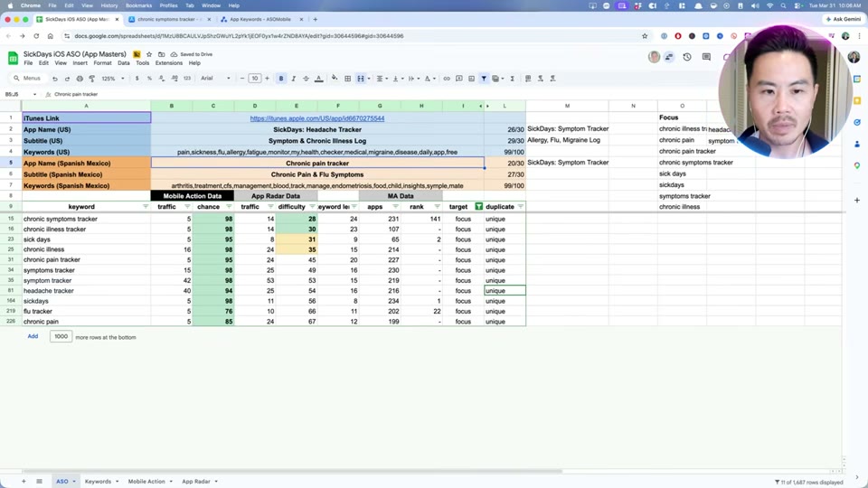Move document using folder icon
This screenshot has height=488, width=868.
tap(161, 54)
